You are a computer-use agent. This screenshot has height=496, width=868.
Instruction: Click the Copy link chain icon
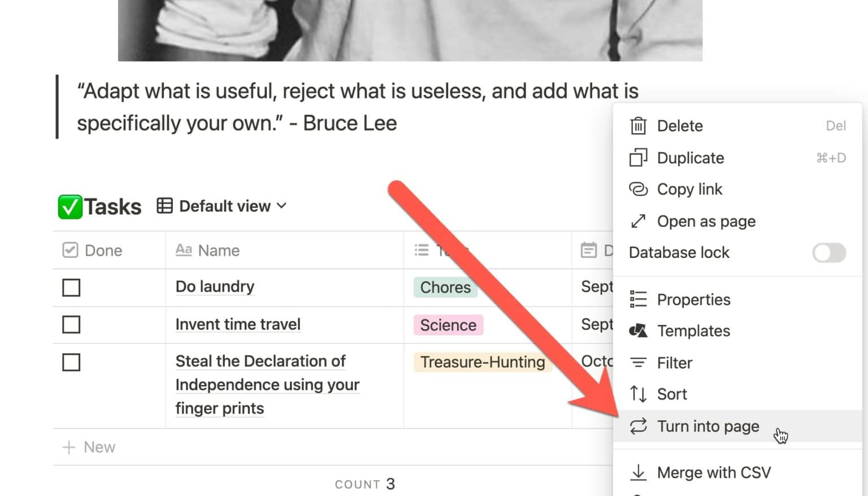(x=639, y=189)
